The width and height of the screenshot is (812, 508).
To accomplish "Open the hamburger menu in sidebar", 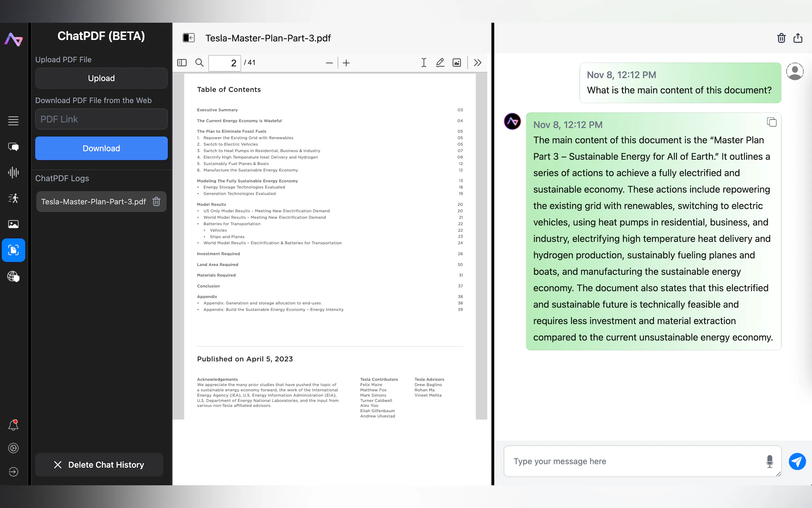I will (13, 121).
